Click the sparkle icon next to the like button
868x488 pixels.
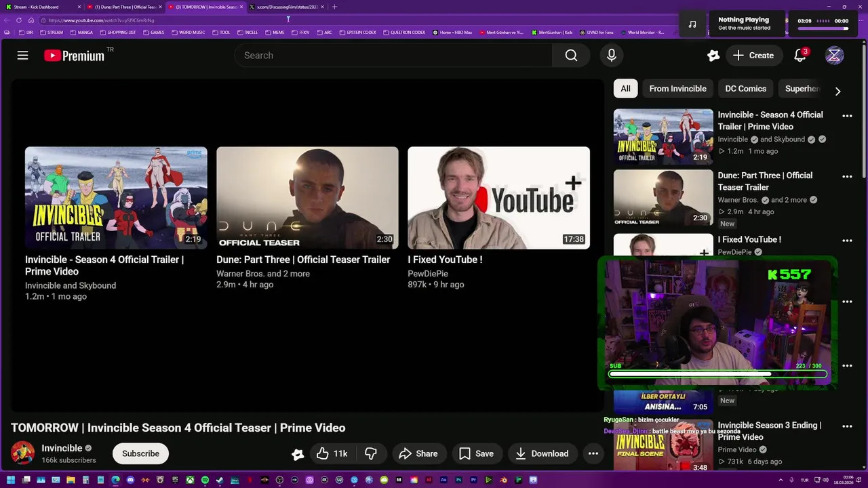298,454
